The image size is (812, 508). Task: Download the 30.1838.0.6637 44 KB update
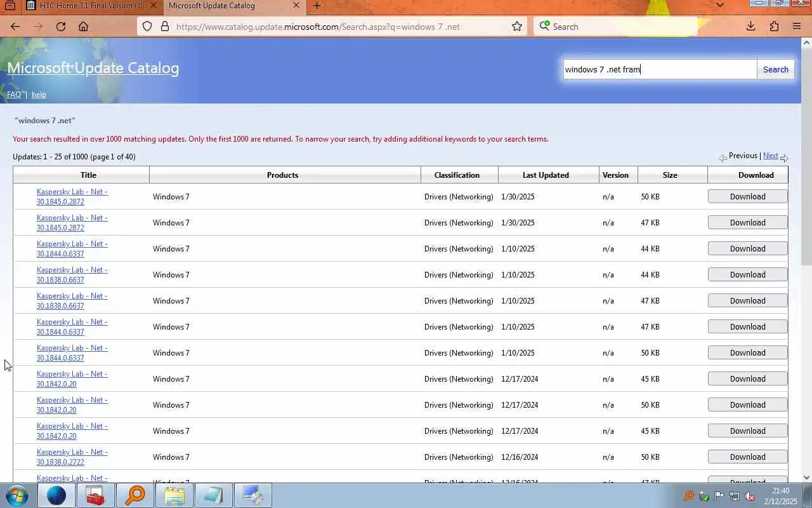(747, 274)
